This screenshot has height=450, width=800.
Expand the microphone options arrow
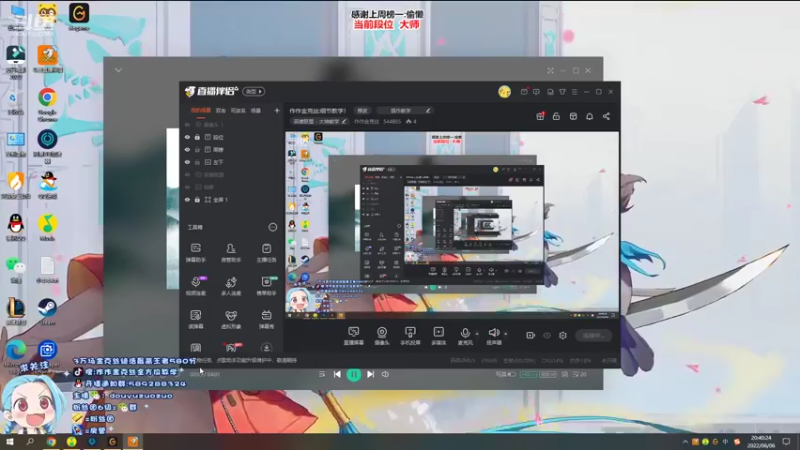pyautogui.click(x=477, y=334)
